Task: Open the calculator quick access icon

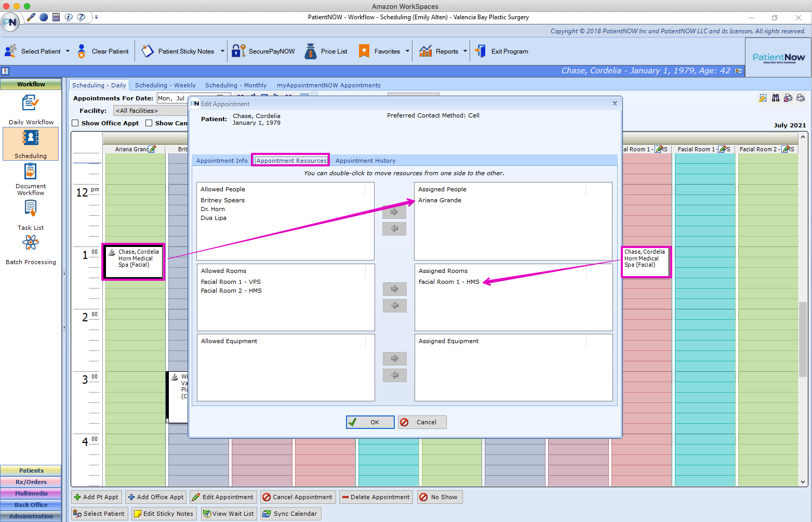Action: coord(56,17)
